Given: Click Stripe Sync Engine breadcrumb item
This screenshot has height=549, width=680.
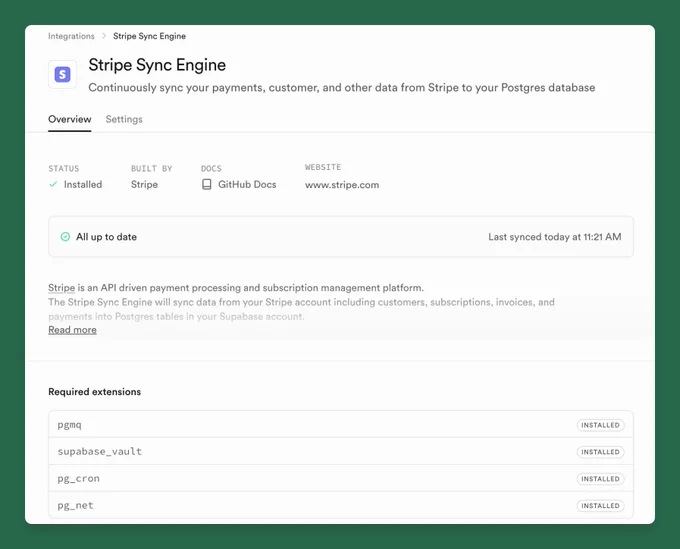Looking at the screenshot, I should tap(150, 36).
